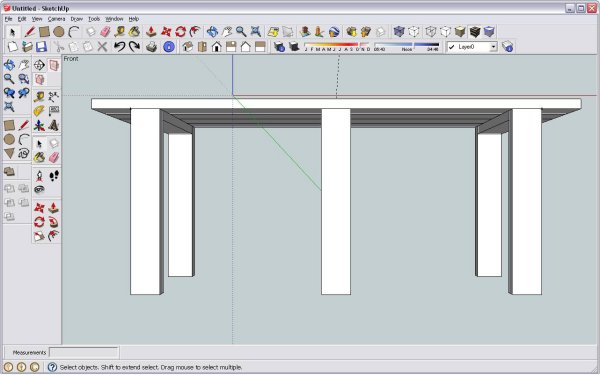
Task: Select the Walk tool footprints icon
Action: coord(54,176)
